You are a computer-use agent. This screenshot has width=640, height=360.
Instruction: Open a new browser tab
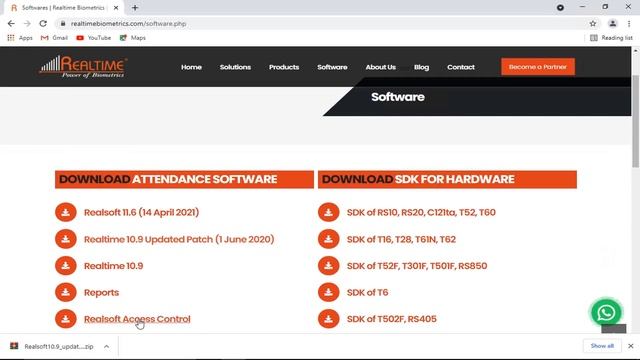[x=135, y=7]
